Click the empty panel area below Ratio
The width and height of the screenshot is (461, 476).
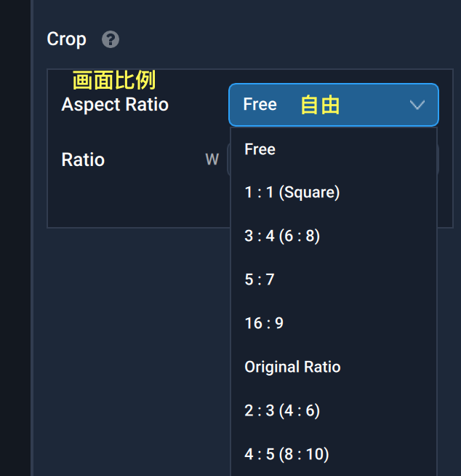pyautogui.click(x=138, y=200)
